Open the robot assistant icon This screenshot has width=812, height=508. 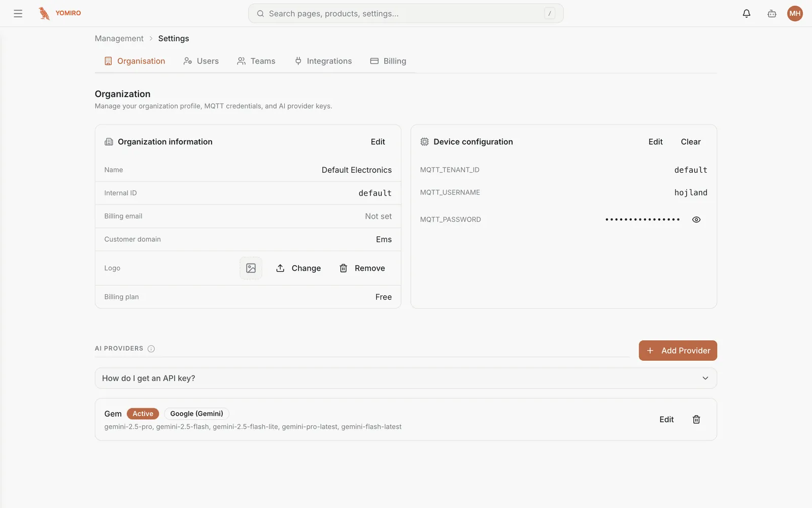pyautogui.click(x=772, y=14)
